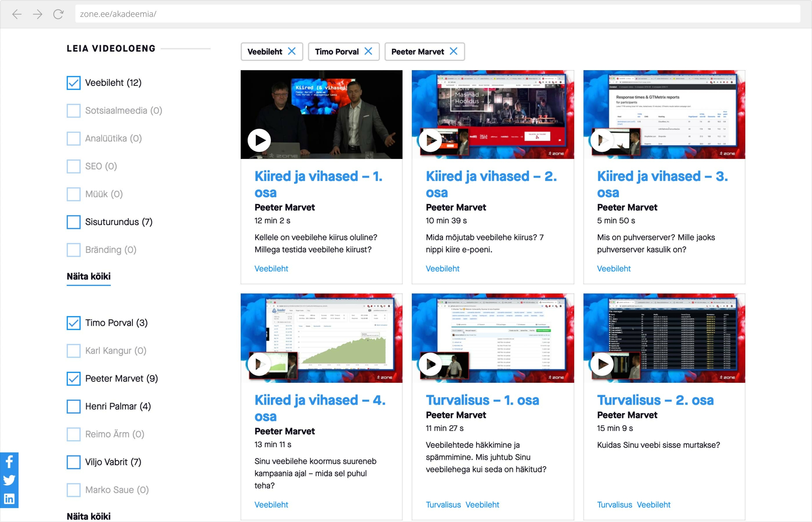Click the Veebileht filter chip label

(x=265, y=51)
